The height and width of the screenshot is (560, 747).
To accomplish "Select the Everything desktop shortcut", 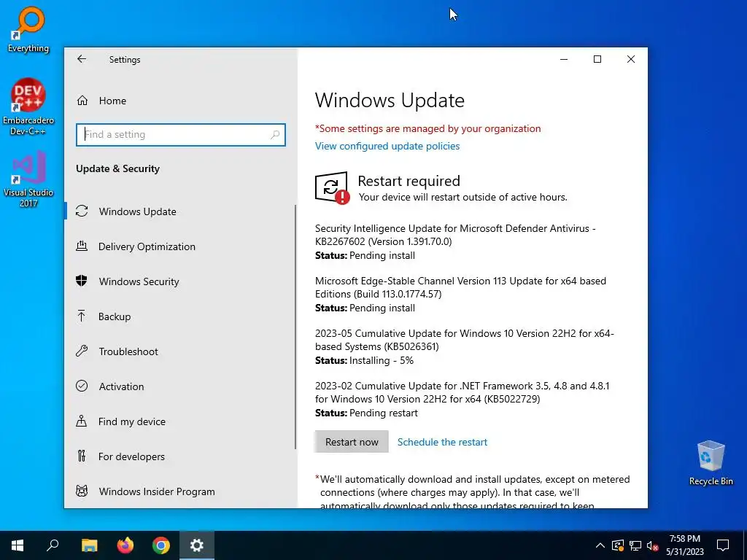I will (28, 29).
